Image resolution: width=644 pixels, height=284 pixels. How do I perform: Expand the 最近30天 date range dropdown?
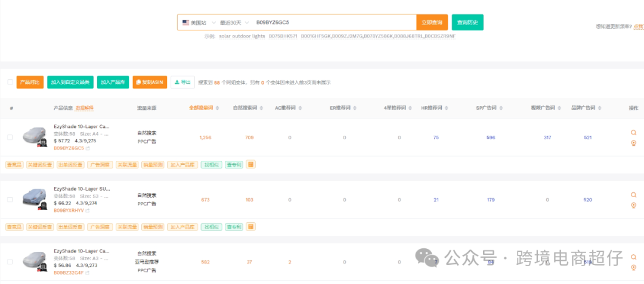tap(234, 23)
